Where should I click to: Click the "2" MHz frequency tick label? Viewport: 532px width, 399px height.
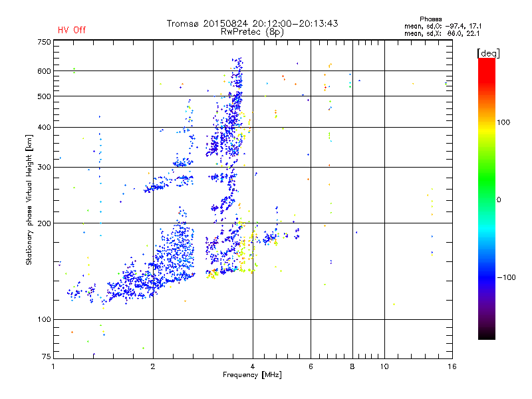(x=153, y=366)
